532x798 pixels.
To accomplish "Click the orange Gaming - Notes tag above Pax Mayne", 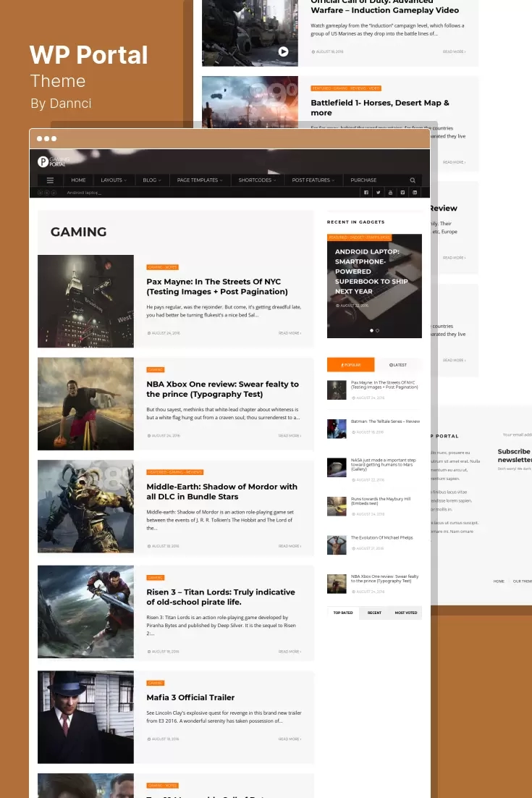I will coord(163,267).
